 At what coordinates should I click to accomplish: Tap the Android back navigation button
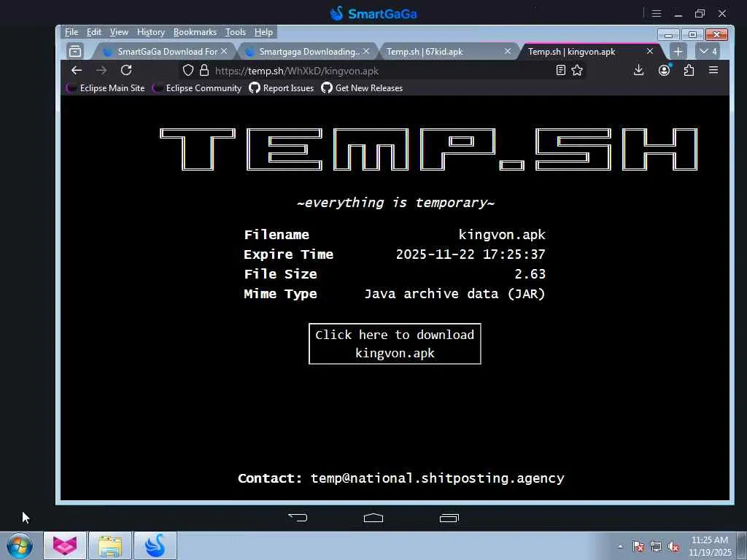click(x=298, y=518)
